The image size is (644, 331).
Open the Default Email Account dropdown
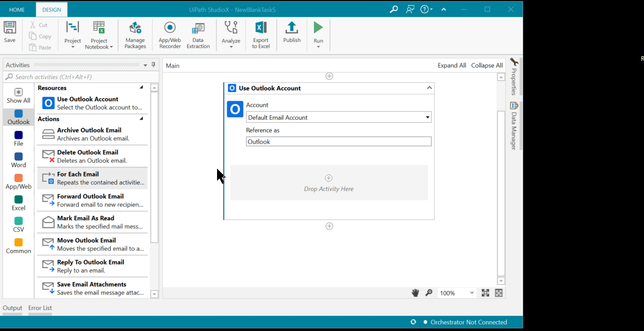[427, 117]
